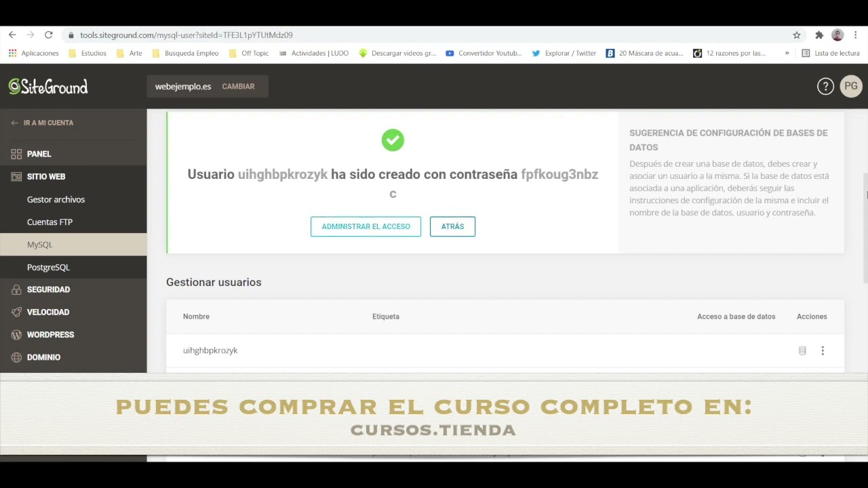Open the Chrome profile avatar
This screenshot has height=488, width=868.
tap(837, 35)
